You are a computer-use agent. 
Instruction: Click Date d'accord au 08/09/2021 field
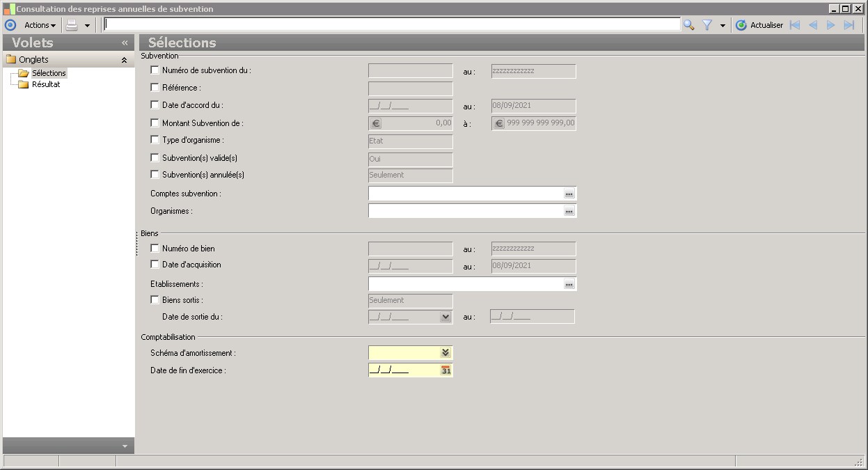point(534,107)
